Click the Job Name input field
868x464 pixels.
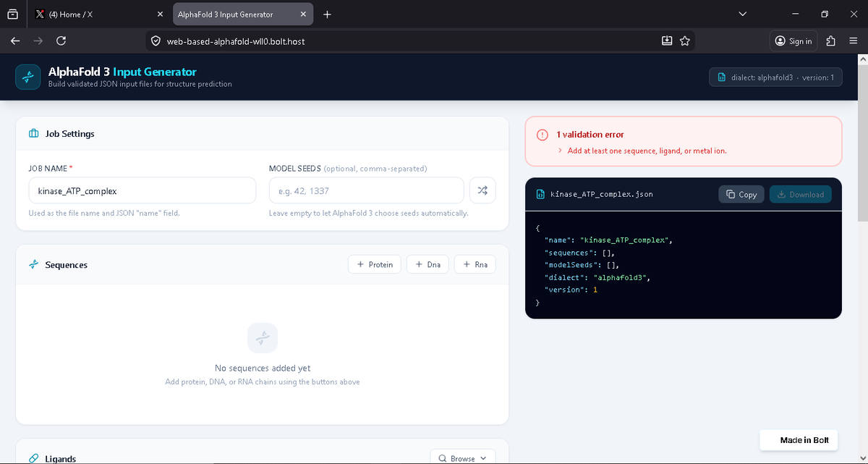pyautogui.click(x=142, y=191)
